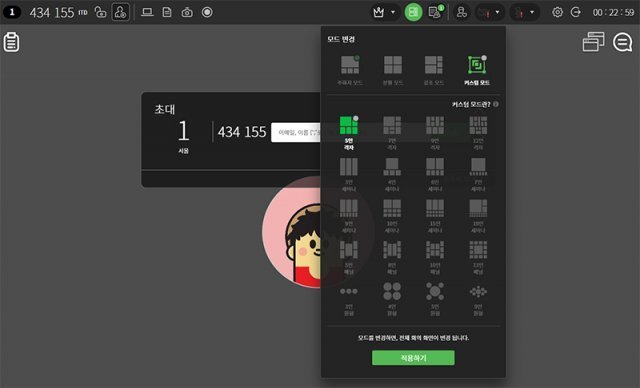Expand the dropdown next to crown icon

pyautogui.click(x=393, y=12)
